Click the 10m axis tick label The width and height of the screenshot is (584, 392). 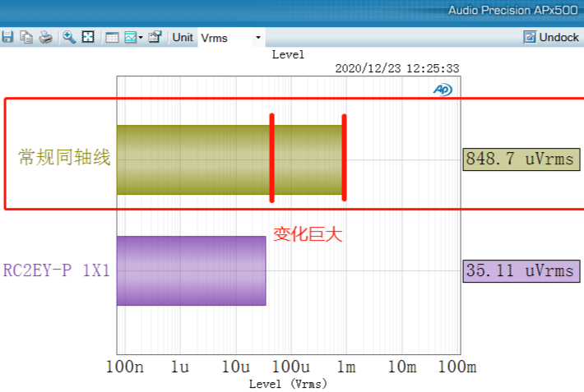[x=402, y=367]
